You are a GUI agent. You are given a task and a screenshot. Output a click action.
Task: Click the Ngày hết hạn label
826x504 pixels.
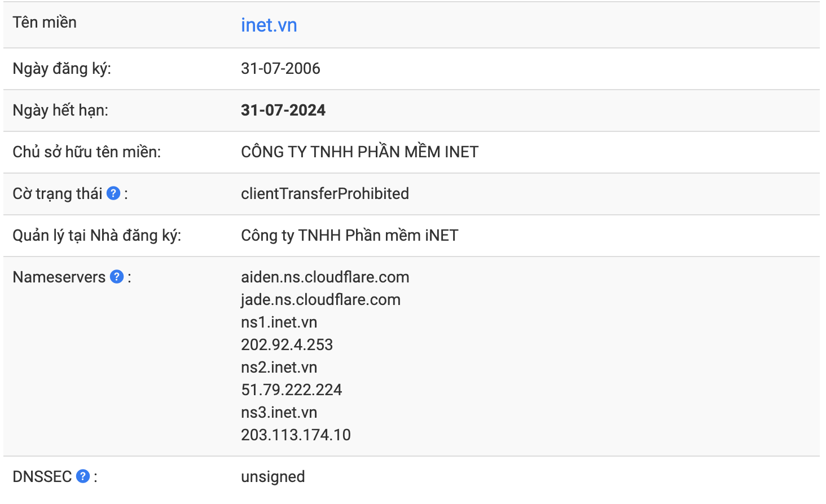point(60,110)
